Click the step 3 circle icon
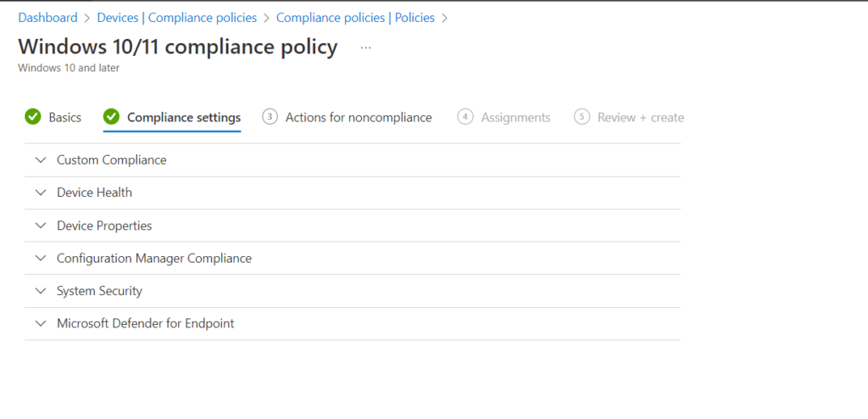 (x=270, y=117)
